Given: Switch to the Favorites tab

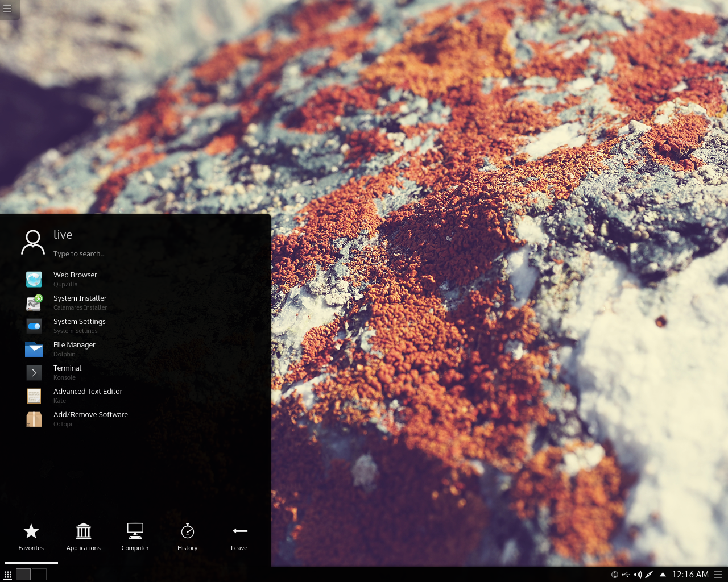Looking at the screenshot, I should (x=31, y=537).
